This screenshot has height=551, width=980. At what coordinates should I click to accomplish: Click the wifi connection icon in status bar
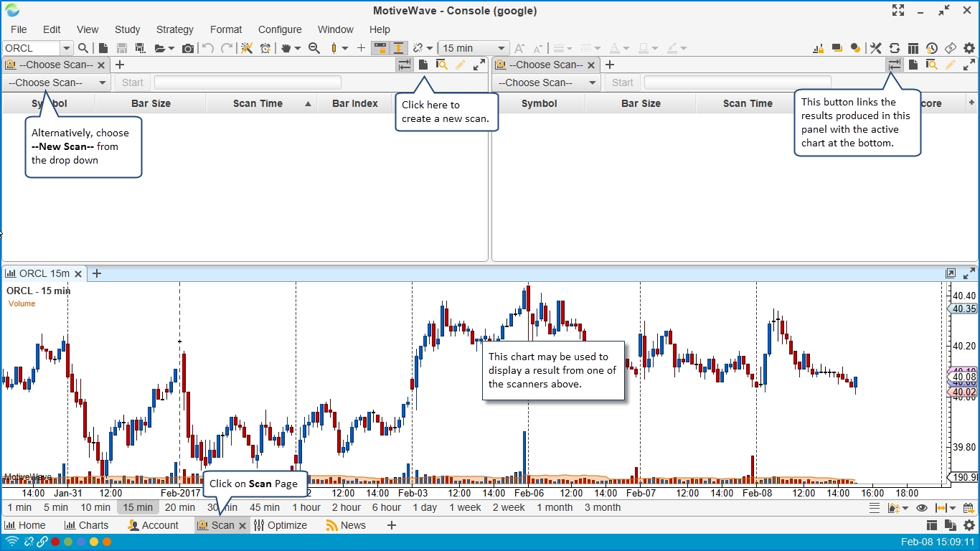[x=12, y=542]
